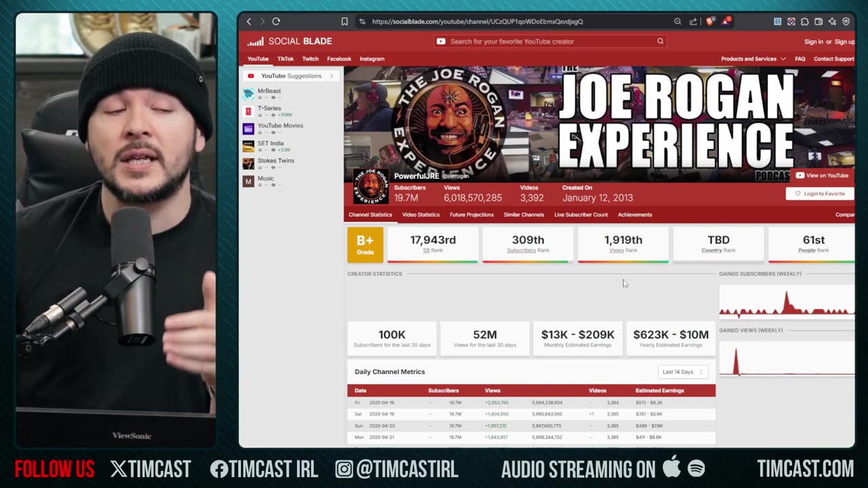Open T-Series avatar in suggestions
This screenshot has width=868, height=488.
248,111
